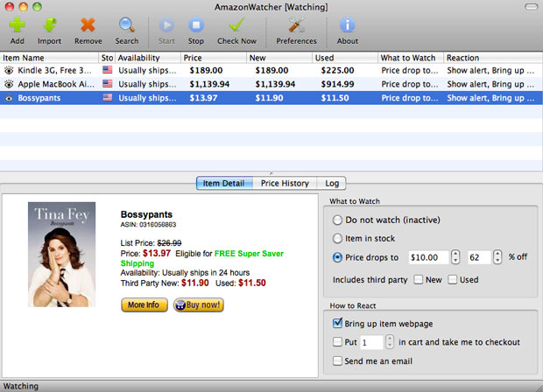Click the Add toolbar icon
This screenshot has width=543, height=392.
(17, 25)
